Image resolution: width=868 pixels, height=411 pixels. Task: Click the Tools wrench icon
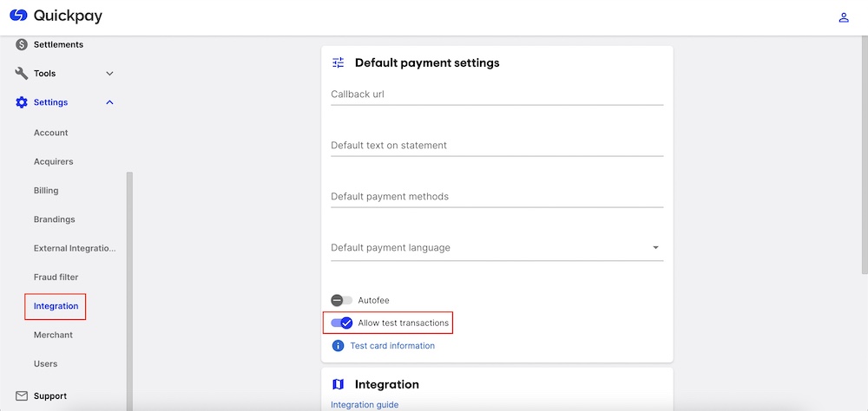tap(22, 74)
